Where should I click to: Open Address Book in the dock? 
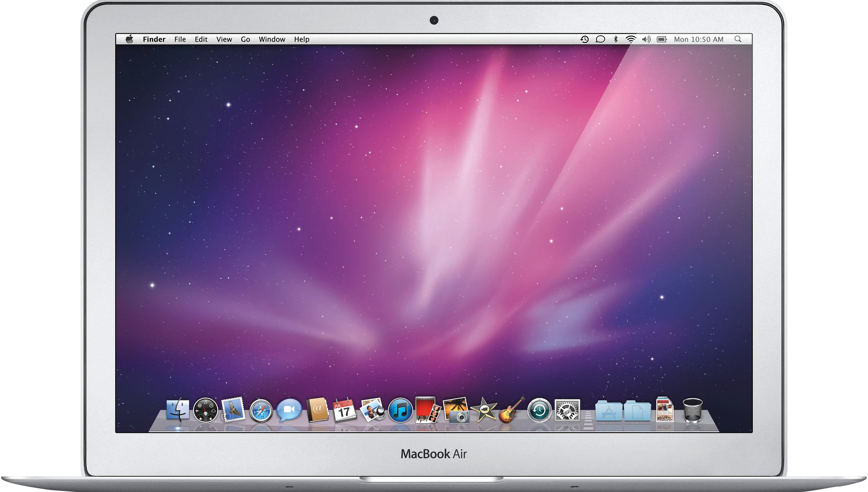pyautogui.click(x=317, y=410)
